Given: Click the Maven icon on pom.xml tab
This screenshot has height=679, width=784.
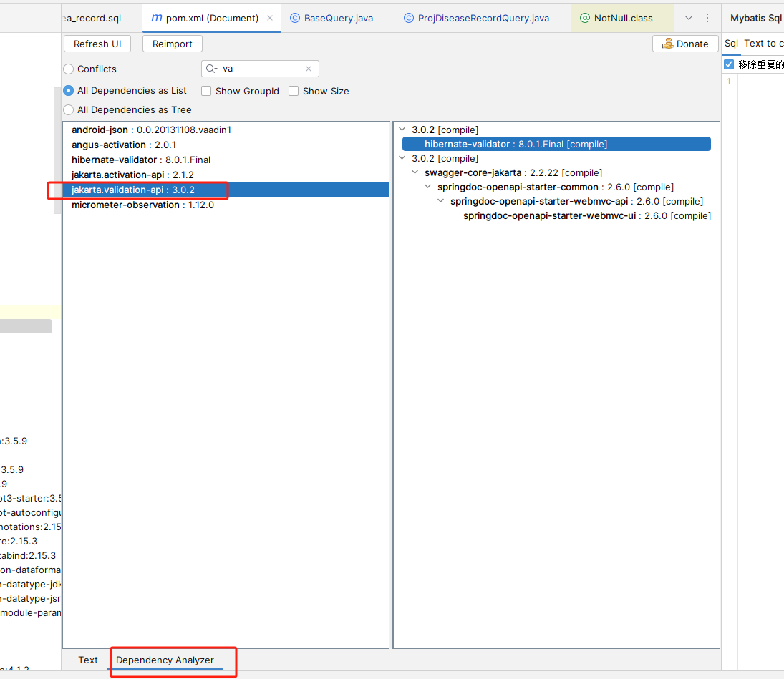Looking at the screenshot, I should (156, 18).
